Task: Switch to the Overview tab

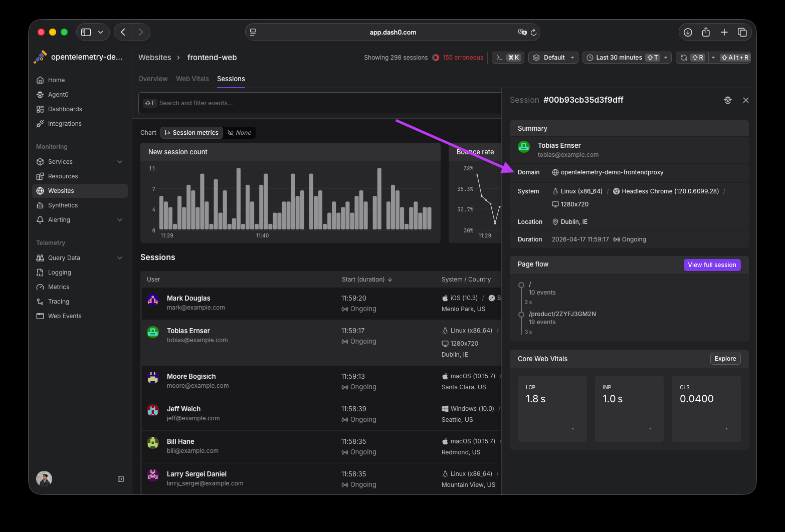Action: click(153, 79)
